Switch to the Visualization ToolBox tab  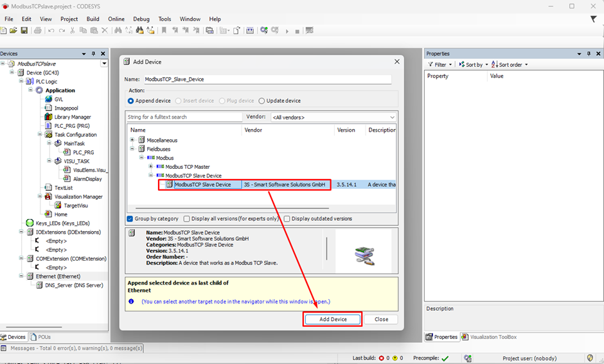(x=489, y=337)
